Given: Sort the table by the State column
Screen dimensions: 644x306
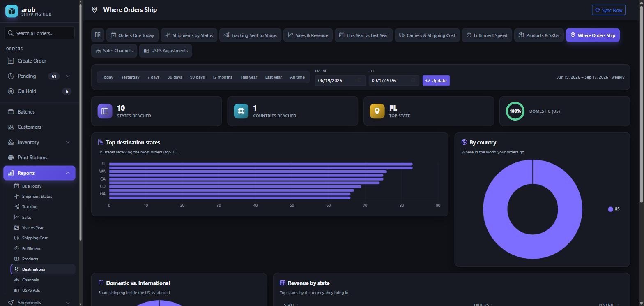Looking at the screenshot, I should tap(291, 304).
